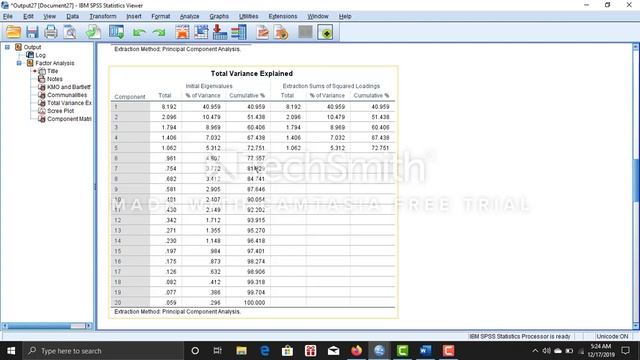Image resolution: width=640 pixels, height=360 pixels.
Task: Click the Component column header
Action: click(130, 97)
